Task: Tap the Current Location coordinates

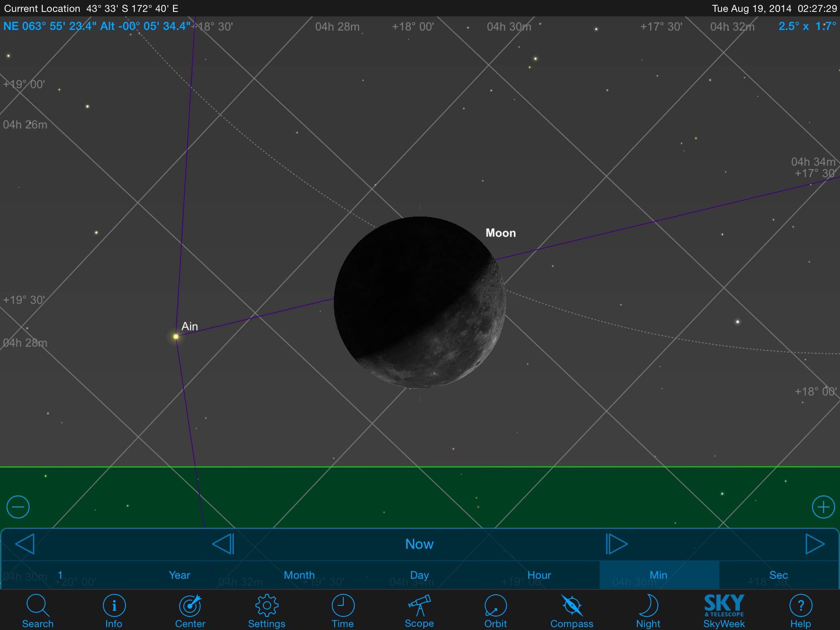Action: tap(91, 9)
